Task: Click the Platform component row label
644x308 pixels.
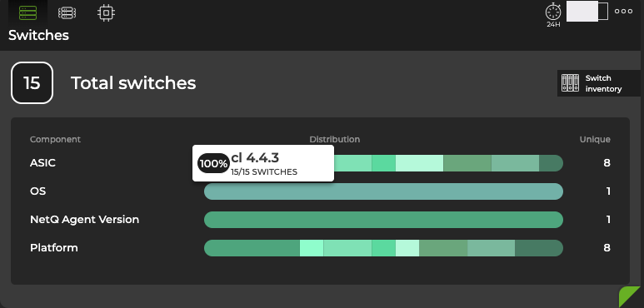Action: [x=54, y=248]
